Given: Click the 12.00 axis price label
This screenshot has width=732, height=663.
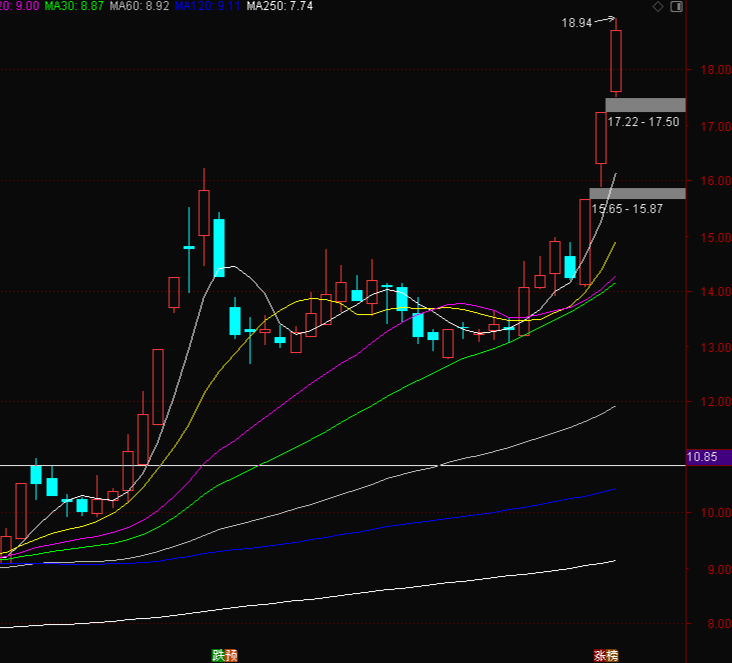Looking at the screenshot, I should pos(715,402).
